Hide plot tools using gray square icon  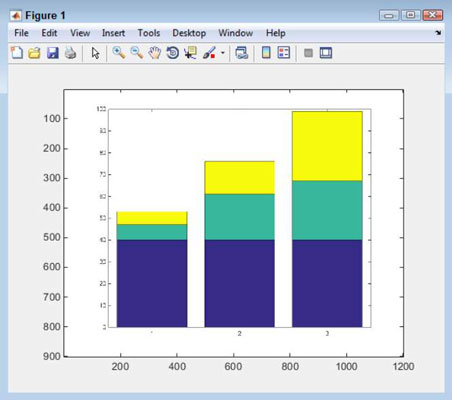(308, 53)
